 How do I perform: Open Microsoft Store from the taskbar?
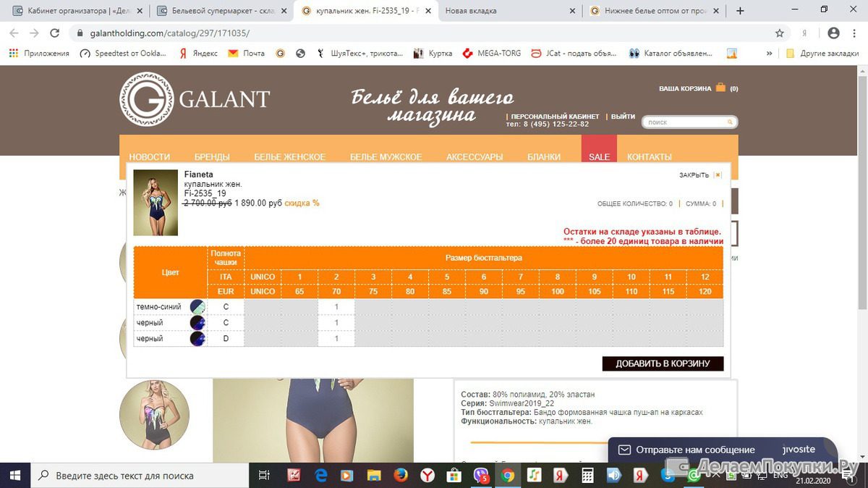pyautogui.click(x=454, y=476)
